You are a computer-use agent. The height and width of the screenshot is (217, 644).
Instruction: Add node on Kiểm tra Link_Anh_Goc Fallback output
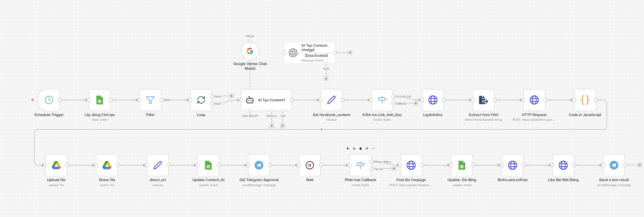click(415, 103)
